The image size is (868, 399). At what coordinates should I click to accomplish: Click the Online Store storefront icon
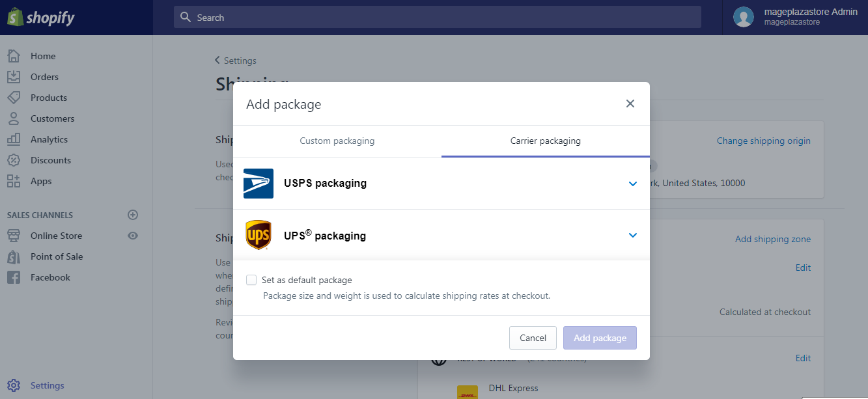(x=14, y=236)
